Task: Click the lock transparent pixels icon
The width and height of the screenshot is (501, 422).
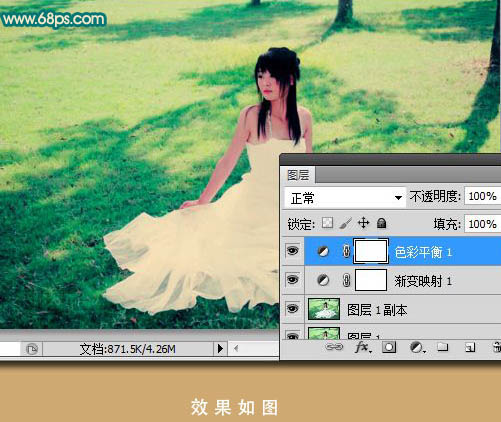Action: (x=327, y=223)
